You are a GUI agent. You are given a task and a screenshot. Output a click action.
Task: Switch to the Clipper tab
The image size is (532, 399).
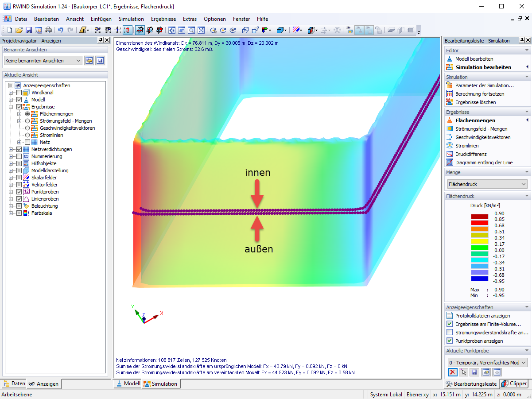pos(514,384)
